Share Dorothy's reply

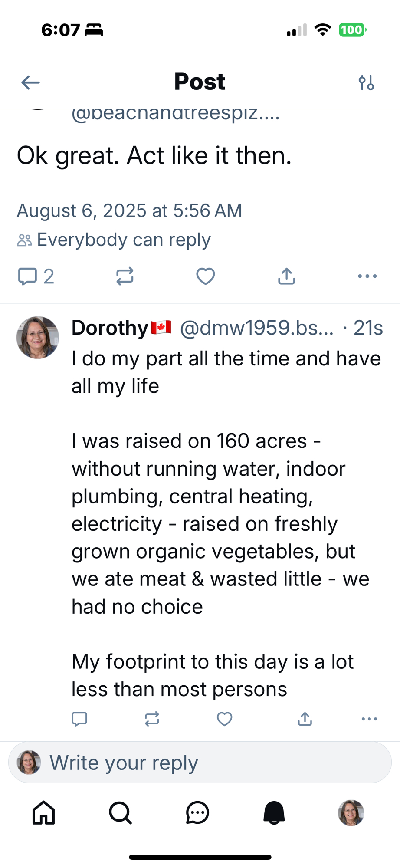click(305, 719)
